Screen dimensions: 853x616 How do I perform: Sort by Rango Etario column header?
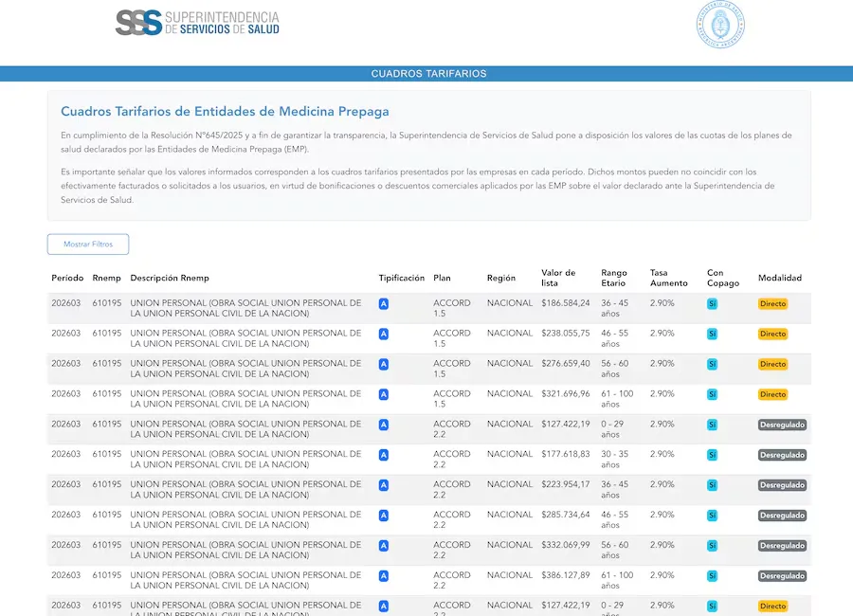614,278
